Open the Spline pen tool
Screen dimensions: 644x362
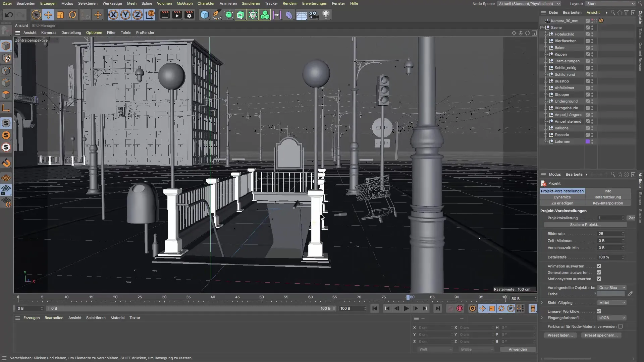[217, 15]
